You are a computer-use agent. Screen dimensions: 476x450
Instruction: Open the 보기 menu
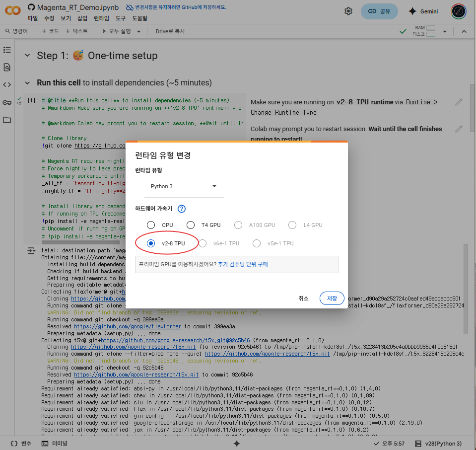[66, 18]
